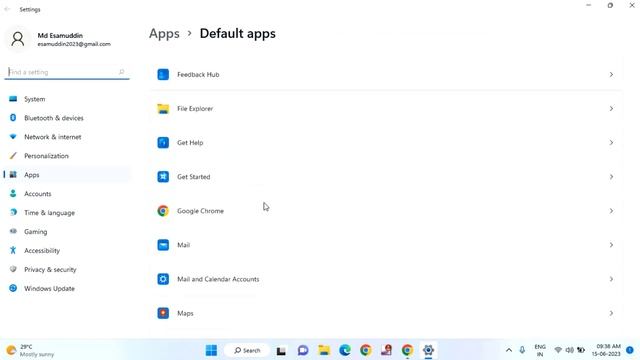Open the Feedback Hub app icon
This screenshot has height=360, width=640.
click(x=163, y=74)
